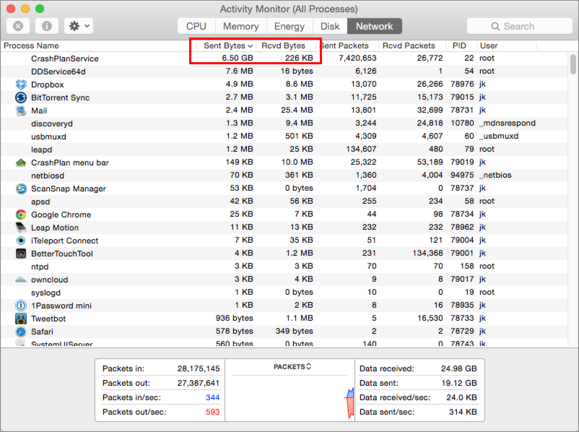Click the ScanSnap Manager icon
The image size is (579, 432).
point(21,189)
